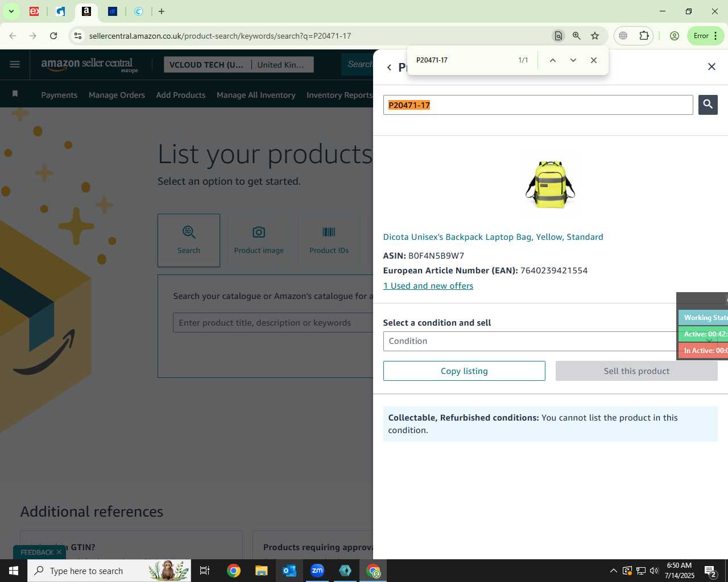Open the notification center icon
The width and height of the screenshot is (728, 582).
pyautogui.click(x=710, y=571)
